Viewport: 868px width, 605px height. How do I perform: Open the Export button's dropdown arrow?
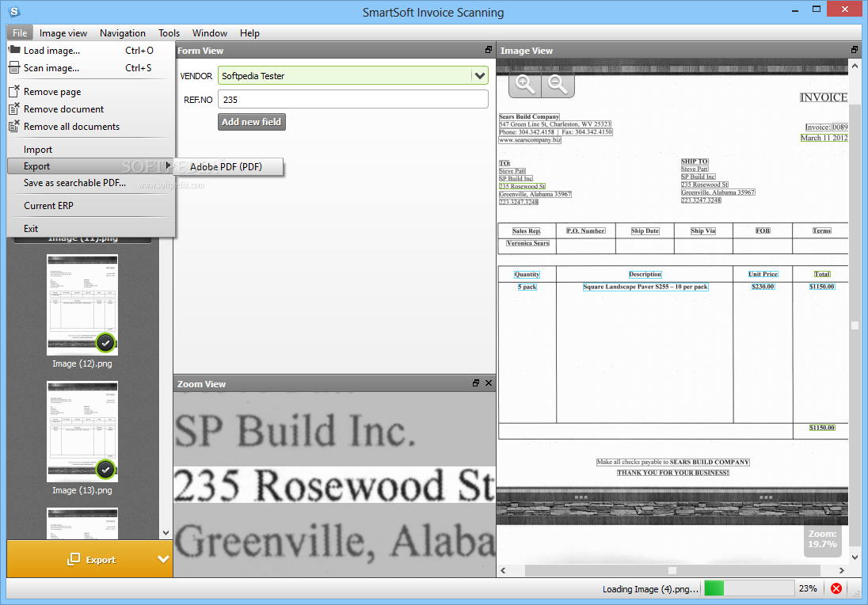click(163, 559)
